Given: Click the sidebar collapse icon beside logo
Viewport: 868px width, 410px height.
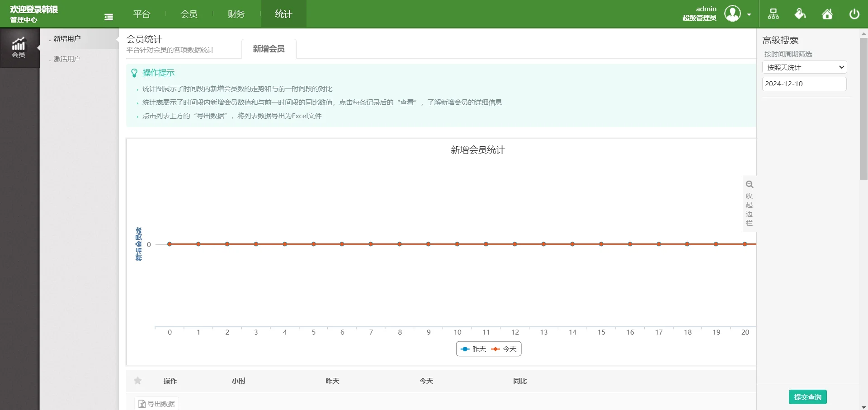Looking at the screenshot, I should pyautogui.click(x=108, y=16).
